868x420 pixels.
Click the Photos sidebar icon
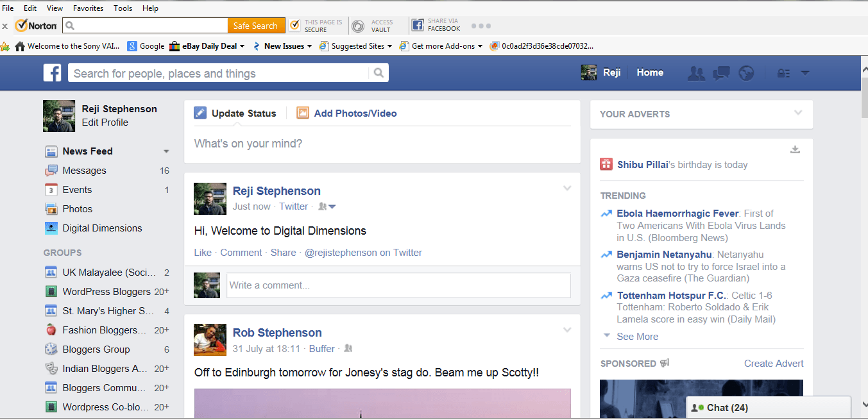(51, 209)
